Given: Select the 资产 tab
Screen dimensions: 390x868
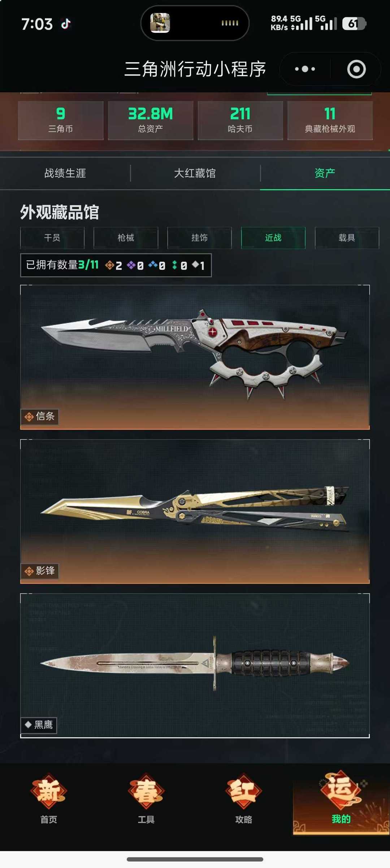Looking at the screenshot, I should tap(325, 173).
